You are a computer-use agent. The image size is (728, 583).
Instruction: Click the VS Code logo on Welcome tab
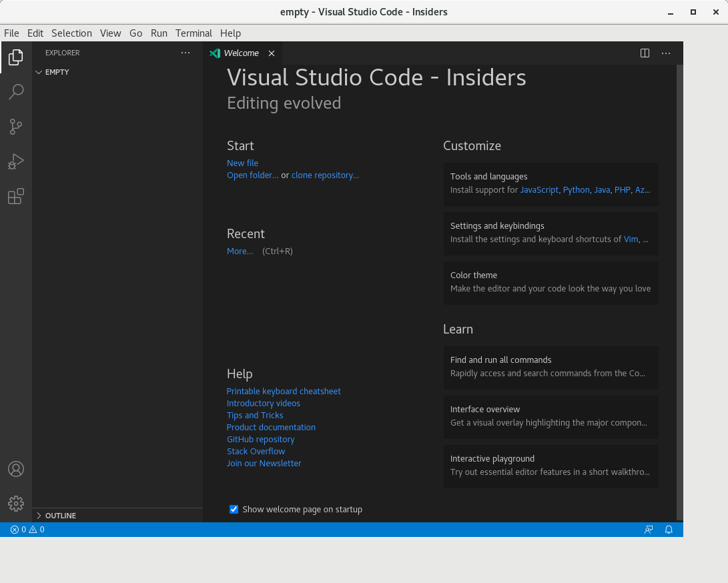pos(214,53)
